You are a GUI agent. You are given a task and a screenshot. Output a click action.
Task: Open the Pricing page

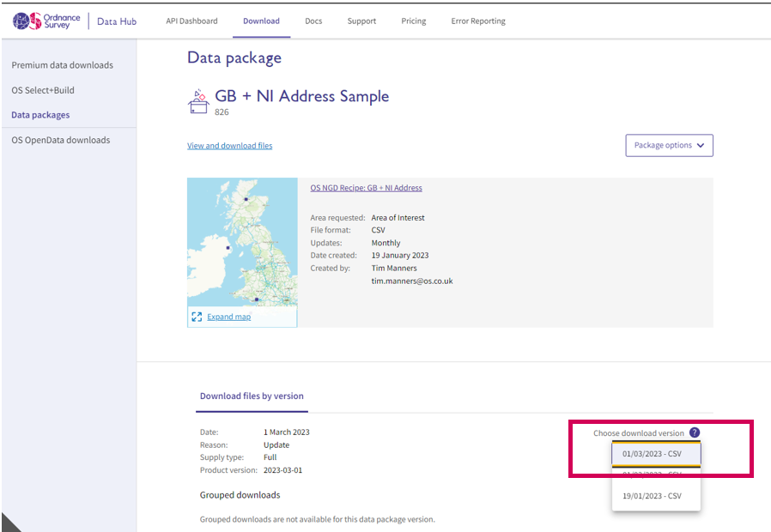click(413, 21)
